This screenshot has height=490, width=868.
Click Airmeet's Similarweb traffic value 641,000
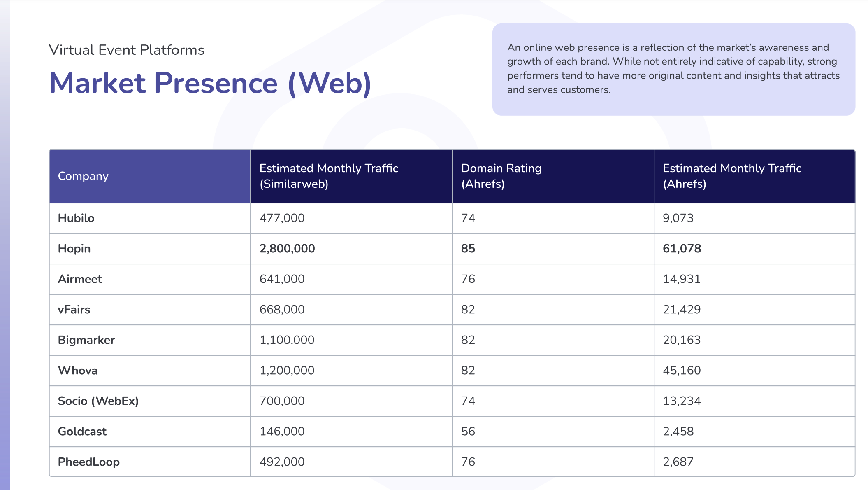coord(282,279)
